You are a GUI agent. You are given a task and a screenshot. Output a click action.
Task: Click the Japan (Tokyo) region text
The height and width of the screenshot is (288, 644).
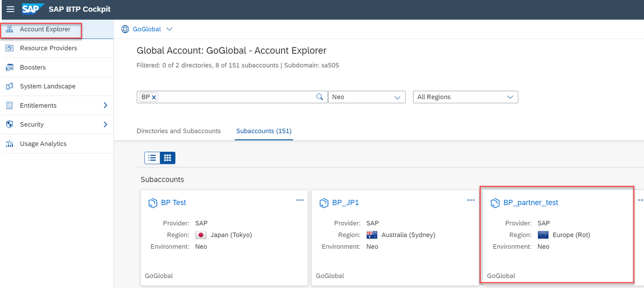click(231, 235)
